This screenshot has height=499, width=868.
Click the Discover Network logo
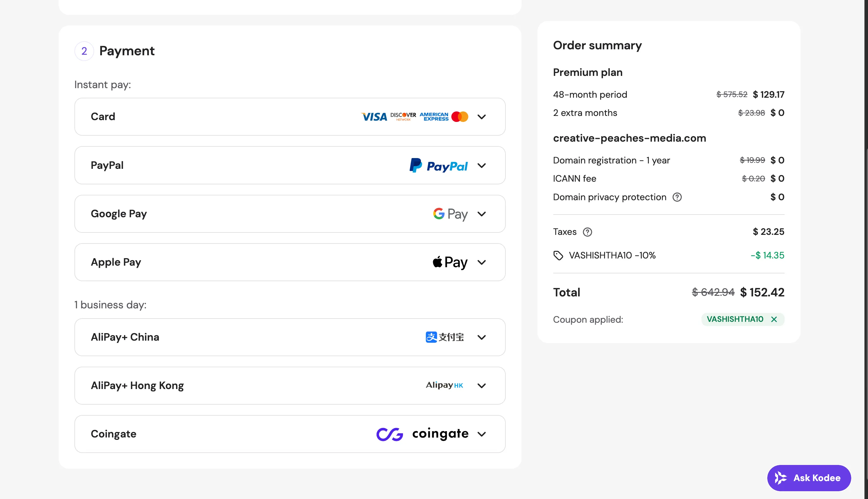pos(403,117)
